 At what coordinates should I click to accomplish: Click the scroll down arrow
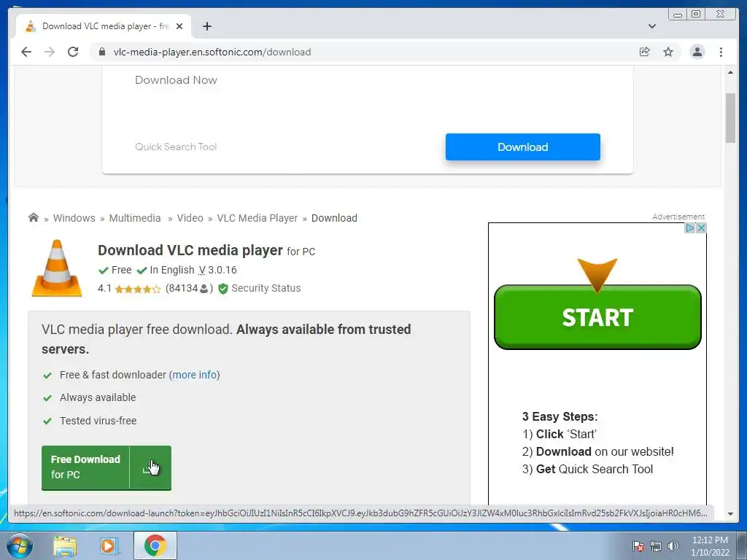click(730, 514)
